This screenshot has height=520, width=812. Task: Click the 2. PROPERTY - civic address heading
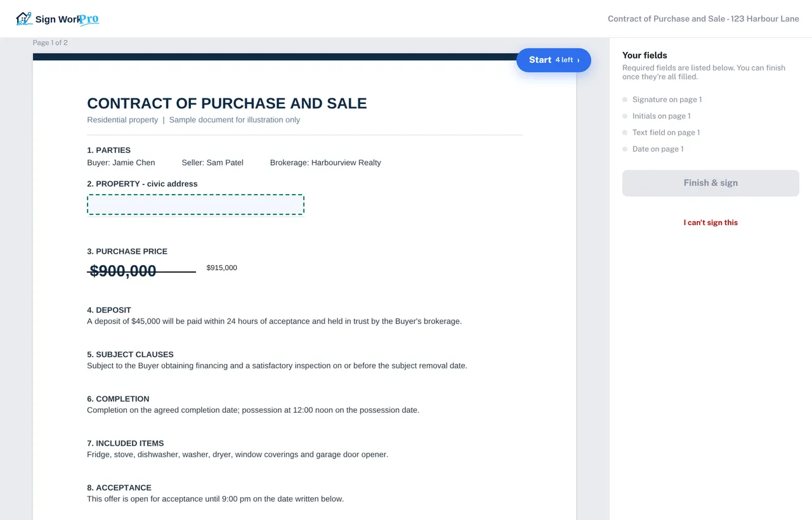click(142, 184)
